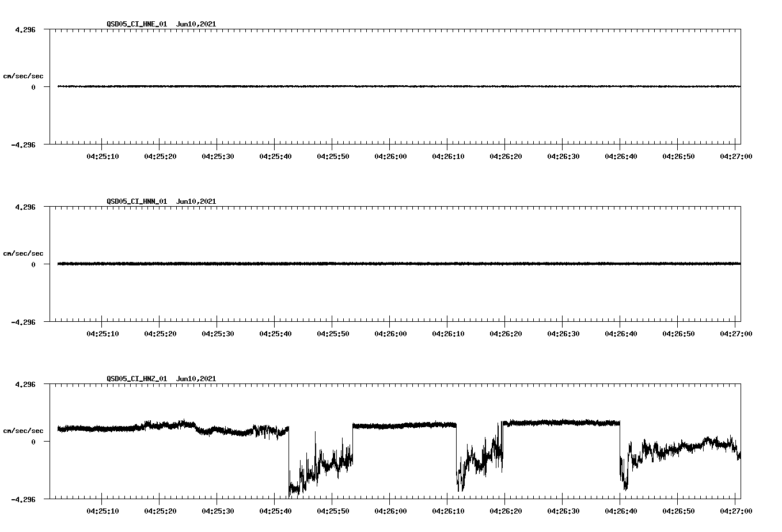Click 04:25:50 time label under HNE plot

333,156
